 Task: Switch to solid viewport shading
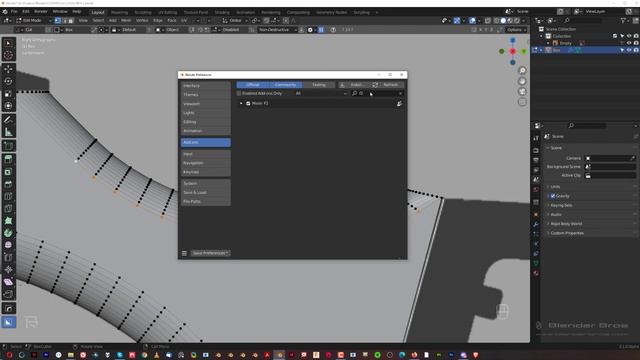pos(503,20)
